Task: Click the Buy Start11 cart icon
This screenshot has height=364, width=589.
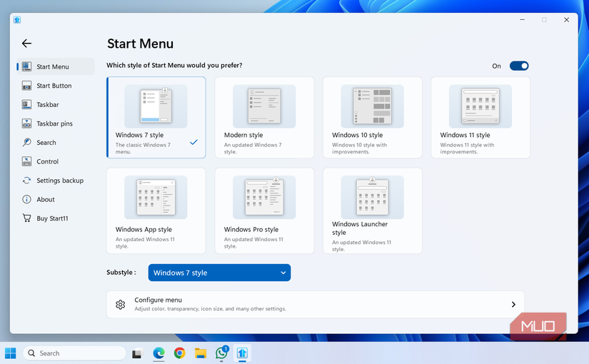Action: tap(26, 218)
